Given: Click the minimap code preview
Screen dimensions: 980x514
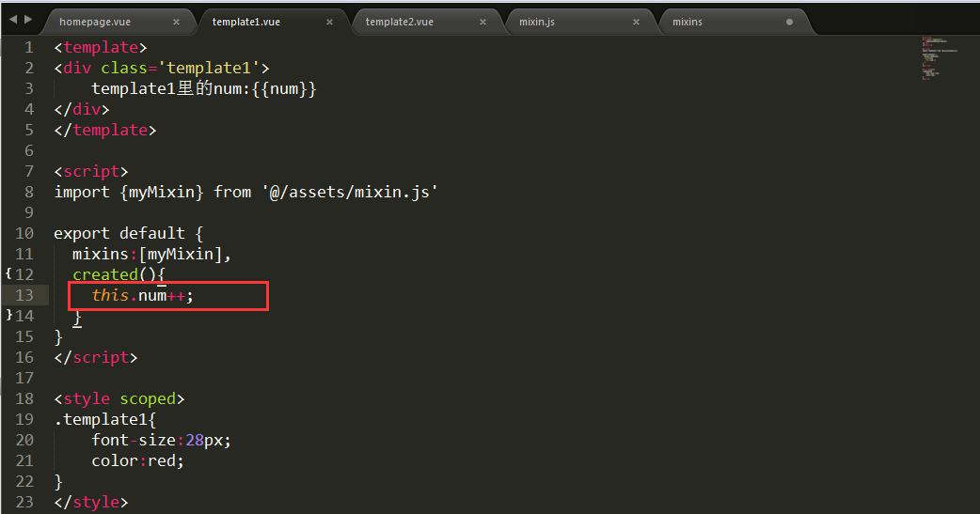Looking at the screenshot, I should 939,58.
